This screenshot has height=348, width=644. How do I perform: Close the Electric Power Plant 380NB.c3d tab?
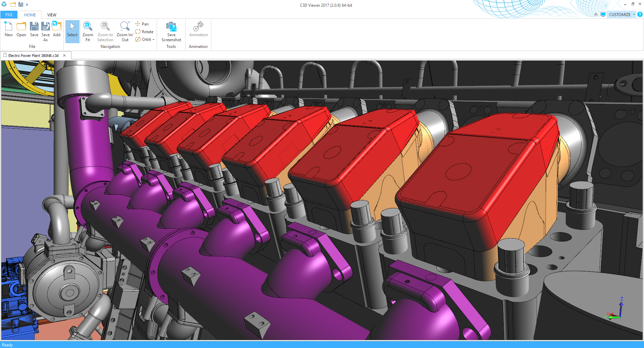click(x=64, y=55)
